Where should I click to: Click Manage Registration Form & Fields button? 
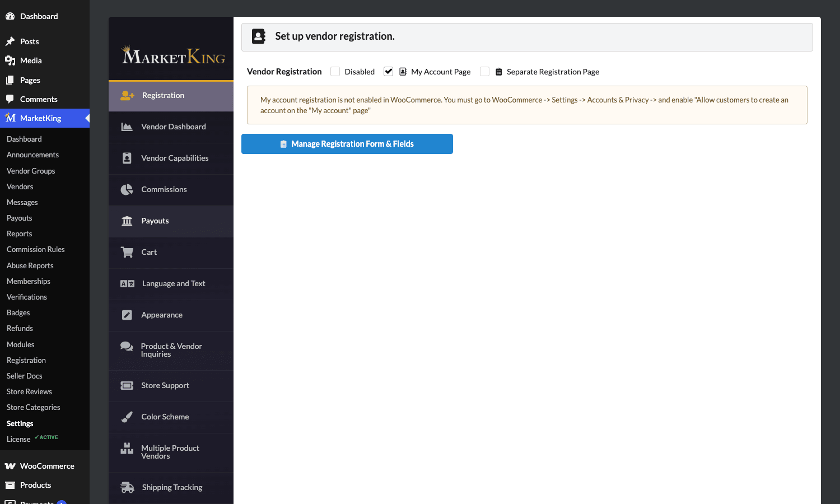coord(347,144)
